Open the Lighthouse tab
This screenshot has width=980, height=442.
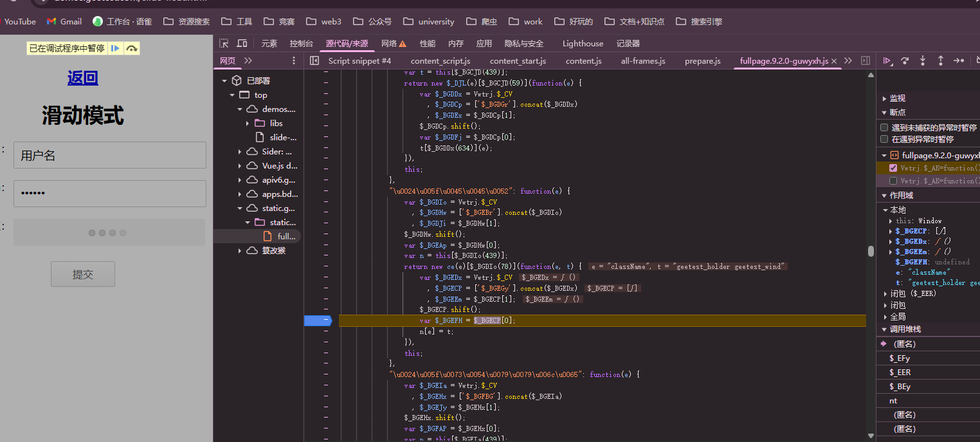(583, 44)
